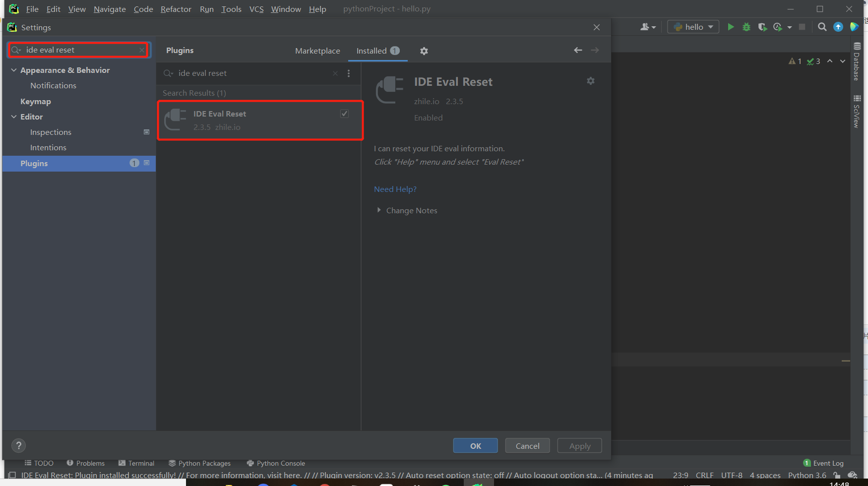Image resolution: width=868 pixels, height=486 pixels.
Task: Open the Tools menu
Action: click(231, 9)
